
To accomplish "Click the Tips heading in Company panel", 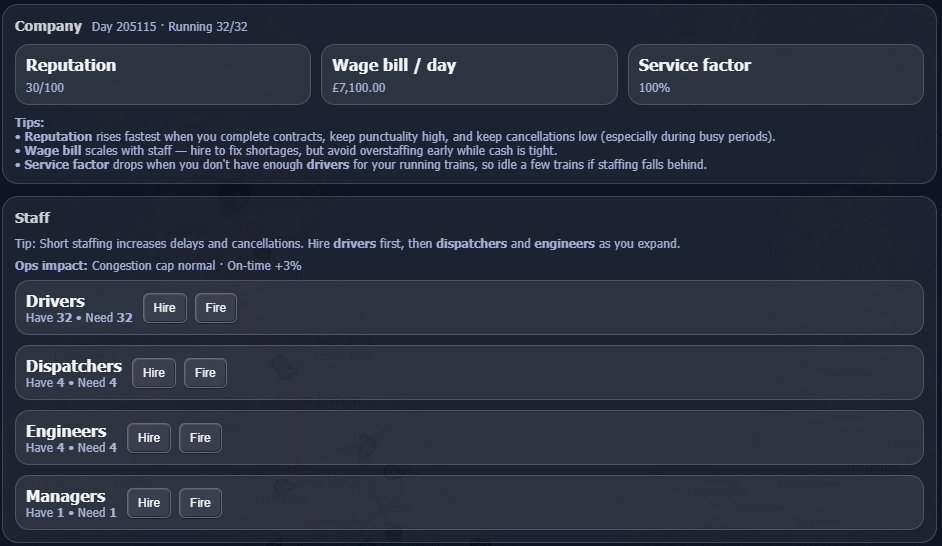I will click(29, 123).
